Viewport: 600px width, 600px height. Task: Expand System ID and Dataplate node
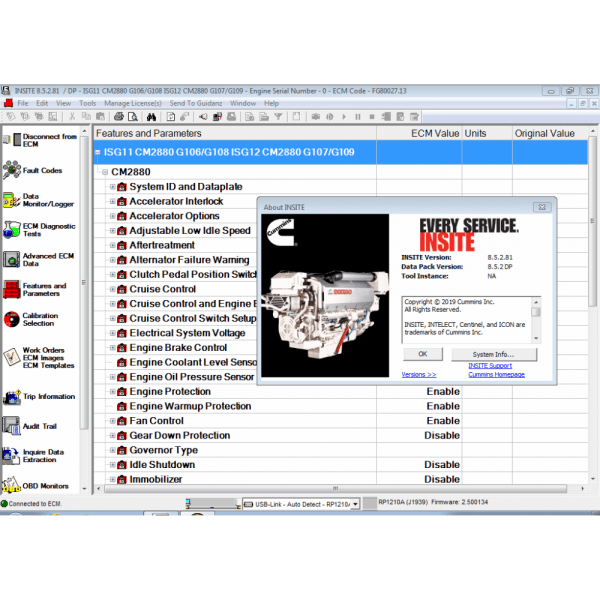tap(112, 187)
